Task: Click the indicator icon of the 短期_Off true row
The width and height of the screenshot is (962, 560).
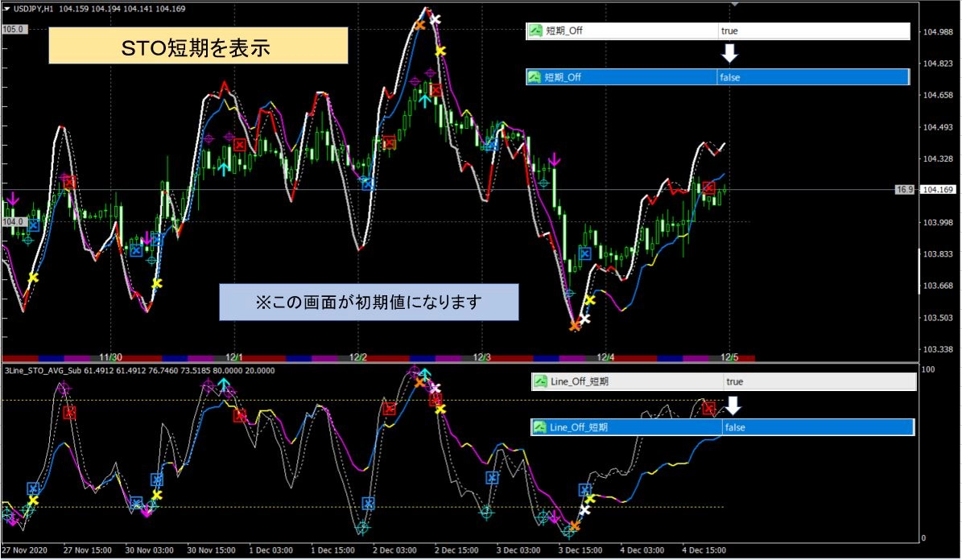Action: (535, 31)
